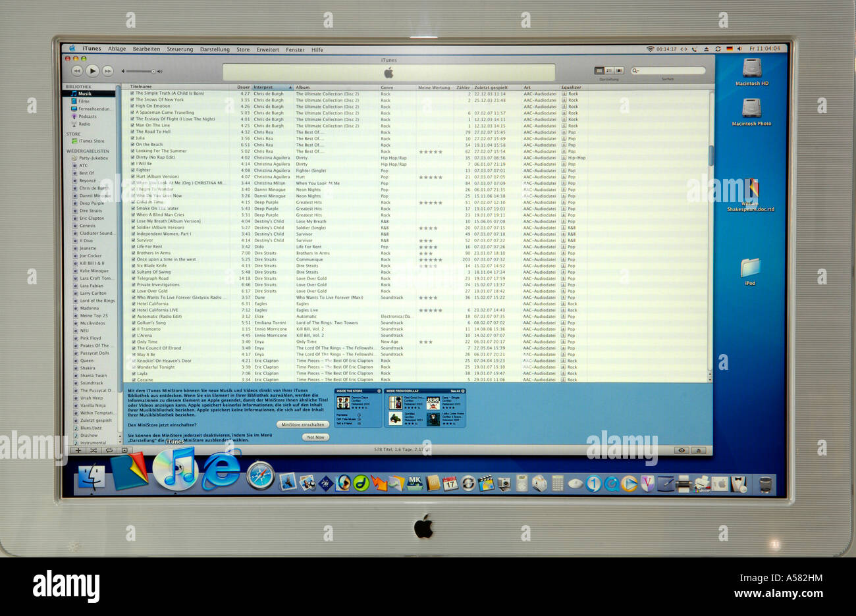Uncheck 'The Road To Hell' checkbox

[x=132, y=132]
